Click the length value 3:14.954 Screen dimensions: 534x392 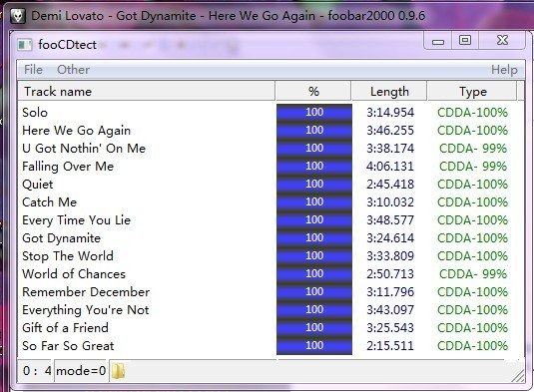coord(390,113)
